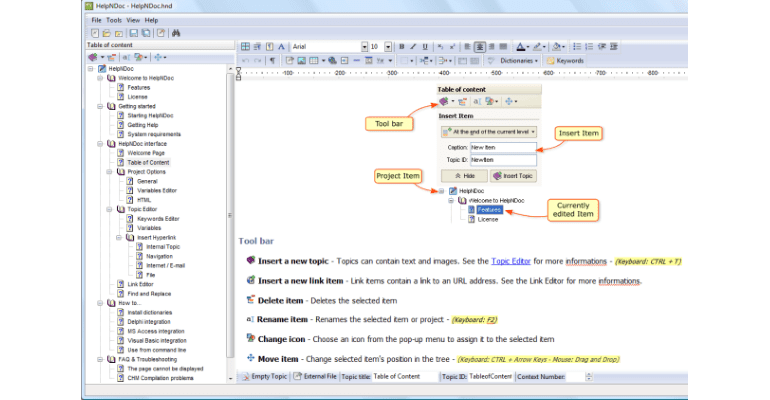The width and height of the screenshot is (770, 400).
Task: Select the External File option at bottom
Action: (315, 376)
